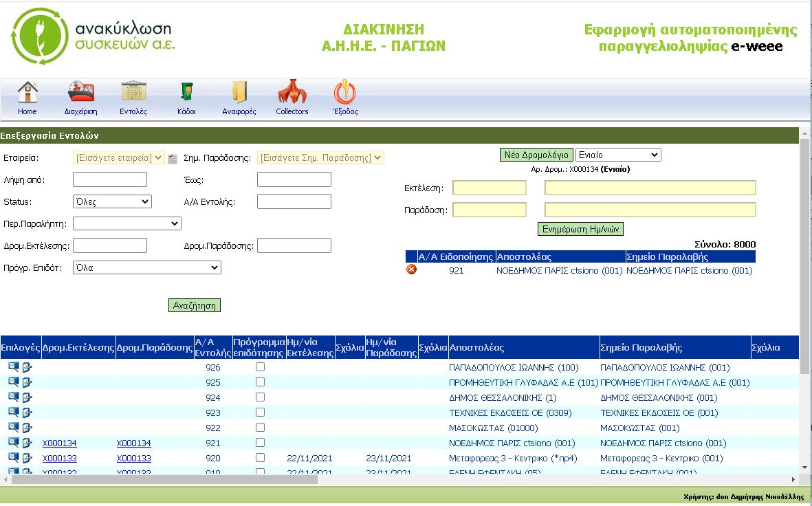The width and height of the screenshot is (812, 506).
Task: Open the Εντολές toolbar icon
Action: click(133, 92)
